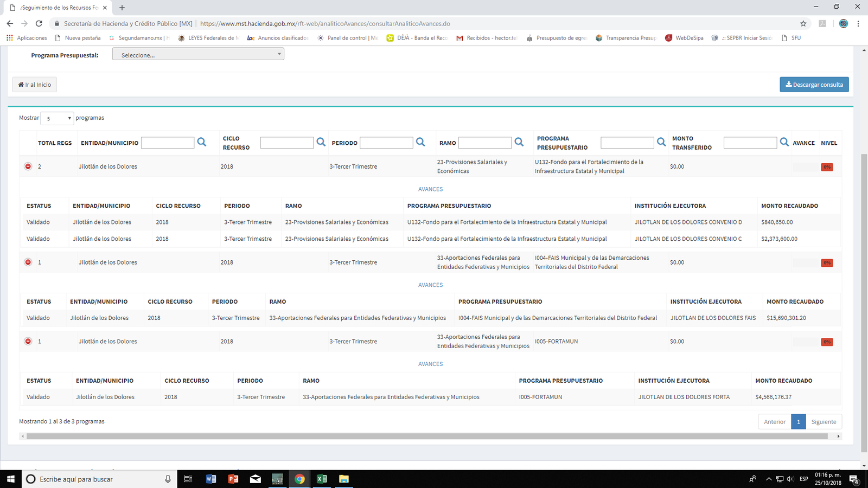Image resolution: width=868 pixels, height=488 pixels.
Task: Click magnifier icon next to Periodo filter
Action: pyautogui.click(x=420, y=142)
